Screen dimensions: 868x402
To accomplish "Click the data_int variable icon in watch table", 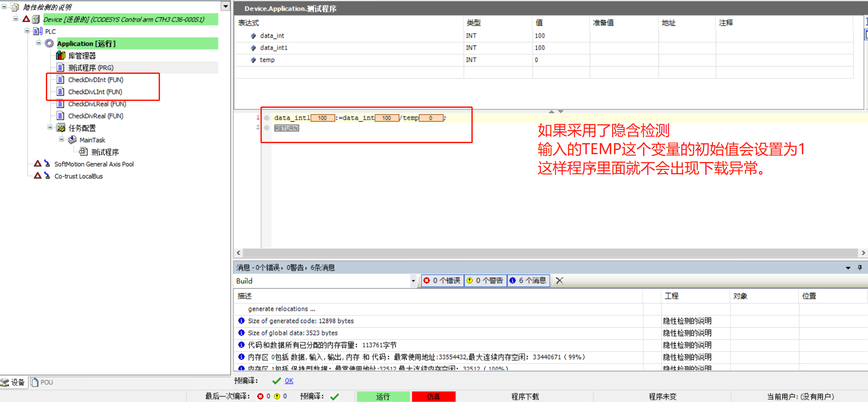I will click(253, 36).
